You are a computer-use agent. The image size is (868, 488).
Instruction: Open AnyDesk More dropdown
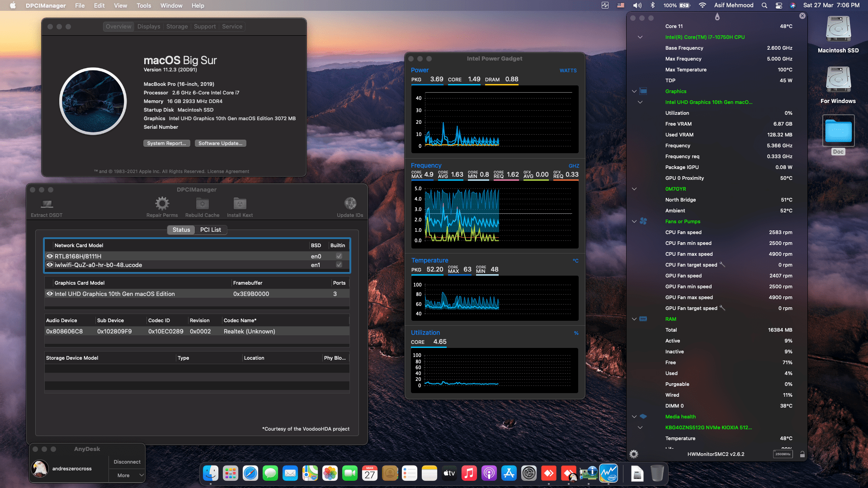[127, 475]
